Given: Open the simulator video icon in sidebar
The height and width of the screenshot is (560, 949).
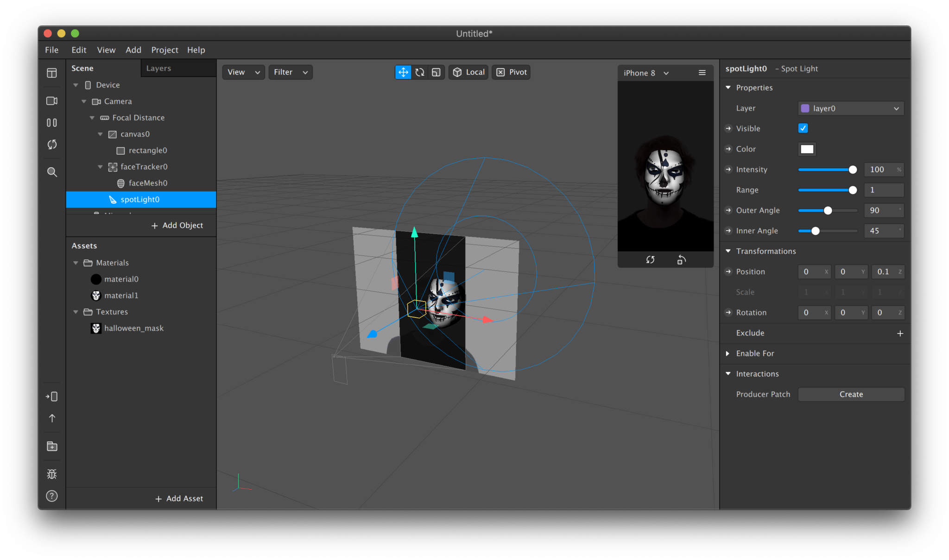Looking at the screenshot, I should coord(52,101).
